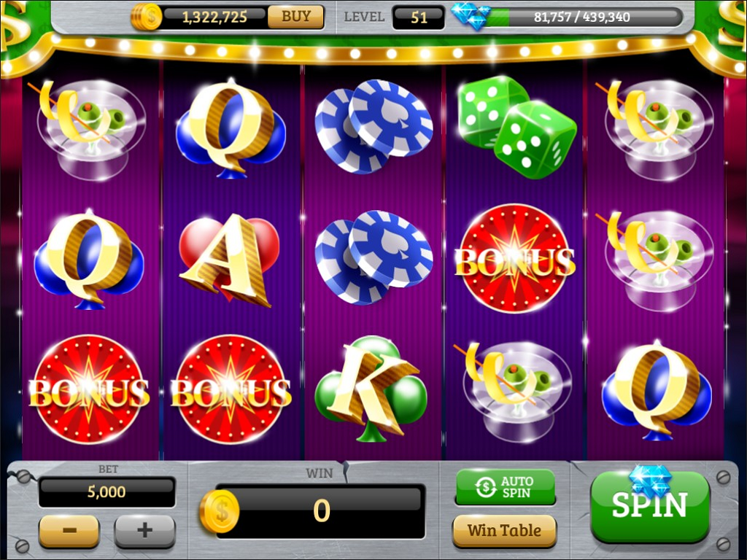Click the green dice symbol
The height and width of the screenshot is (560, 747).
pyautogui.click(x=517, y=127)
